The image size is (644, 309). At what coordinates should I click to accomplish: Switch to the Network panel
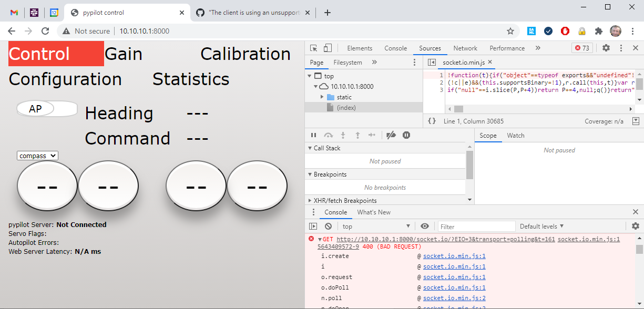pos(465,48)
